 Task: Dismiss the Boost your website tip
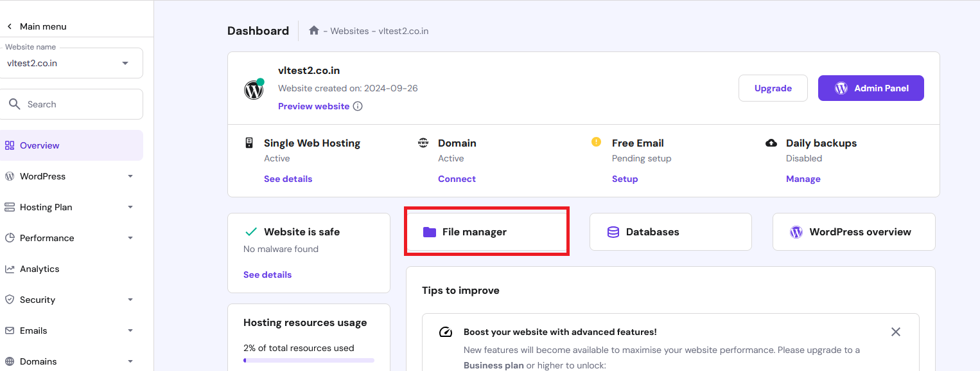pos(895,332)
